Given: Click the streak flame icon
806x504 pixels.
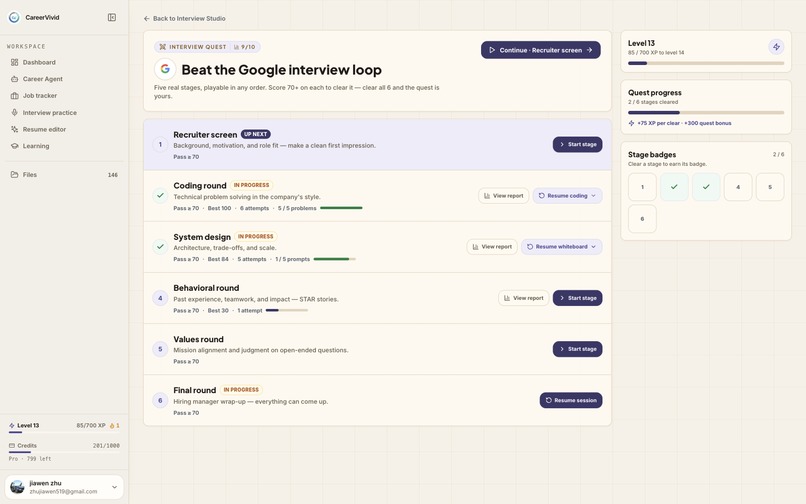Looking at the screenshot, I should click(112, 426).
